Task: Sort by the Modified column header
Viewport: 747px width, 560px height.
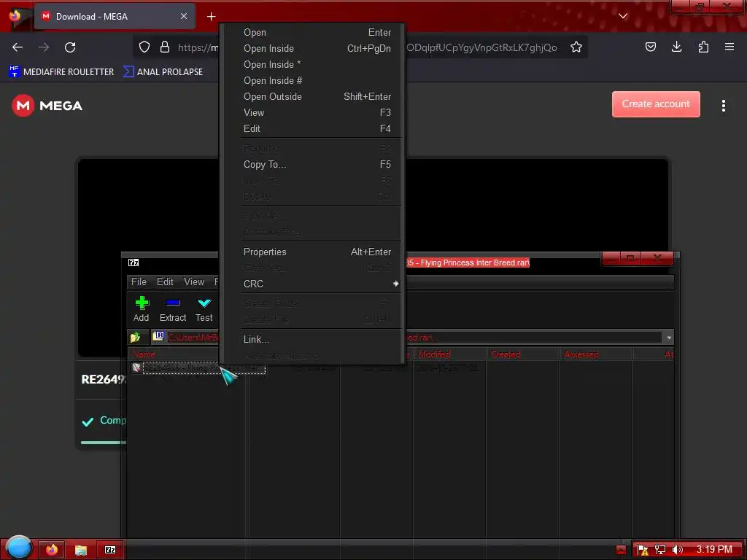Action: pos(449,354)
